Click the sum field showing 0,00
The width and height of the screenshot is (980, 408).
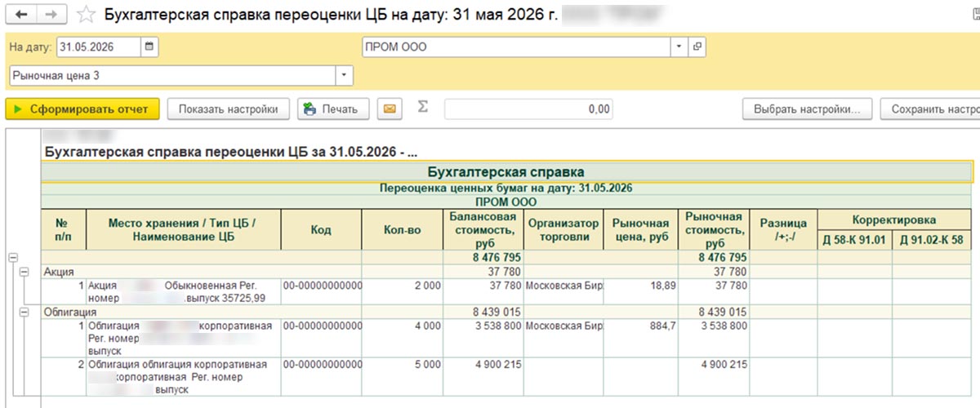(x=528, y=109)
